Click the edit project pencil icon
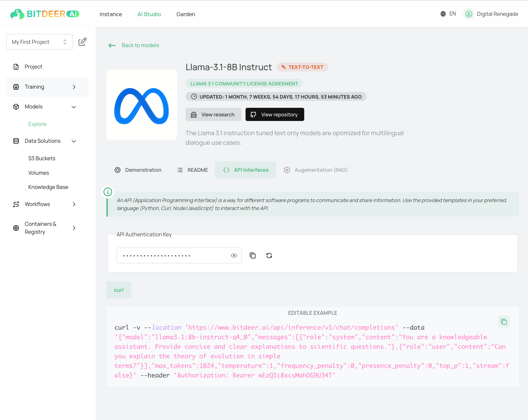The image size is (528, 420). point(82,42)
